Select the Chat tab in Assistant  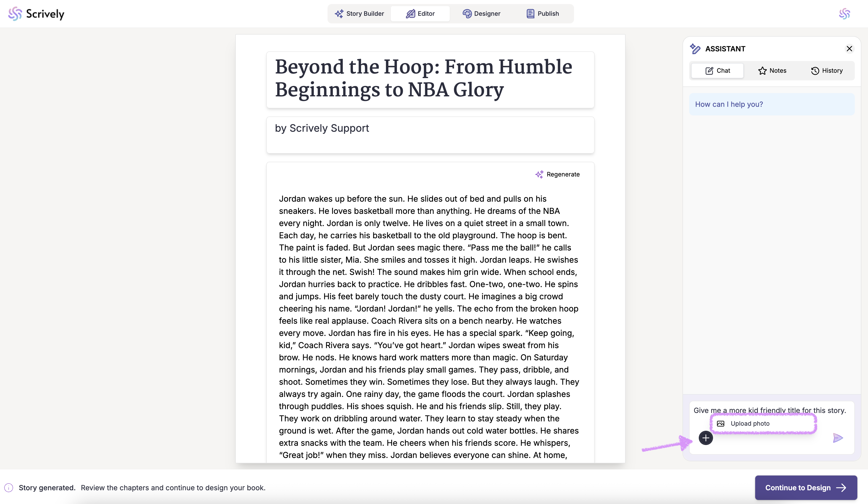(718, 71)
